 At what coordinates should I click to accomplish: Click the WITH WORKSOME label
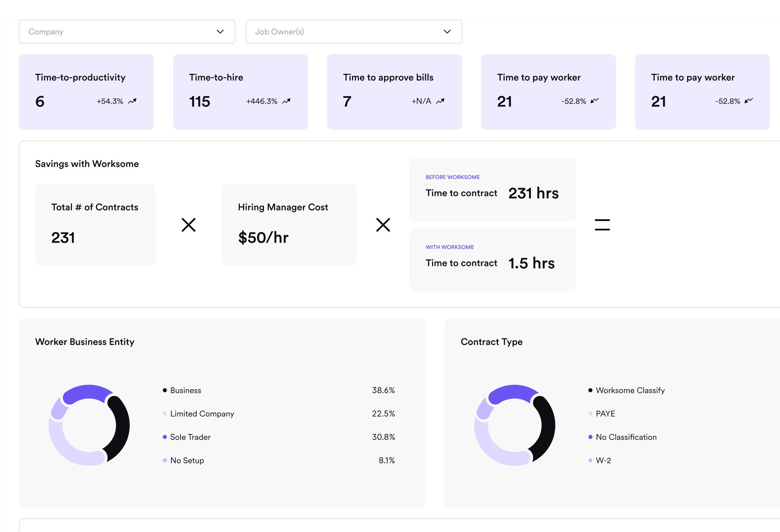(x=450, y=247)
